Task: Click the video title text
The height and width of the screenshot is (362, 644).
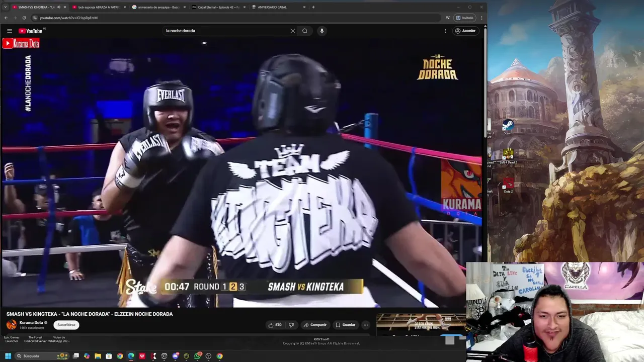Action: click(x=90, y=314)
